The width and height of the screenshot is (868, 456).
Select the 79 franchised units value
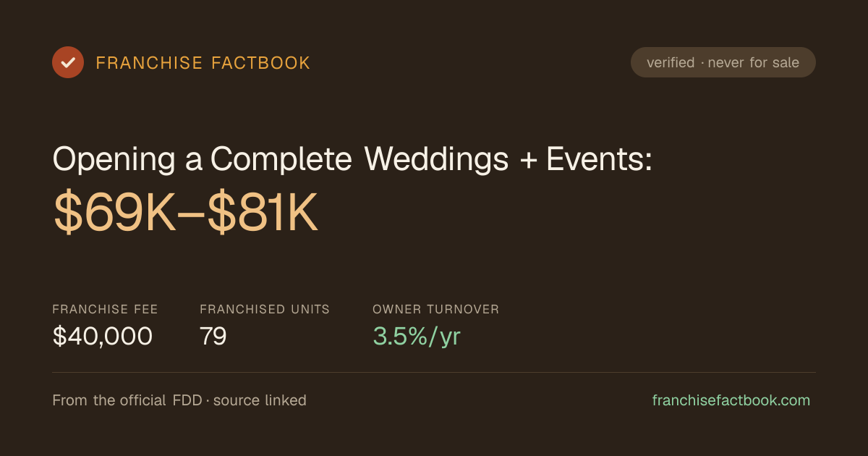[213, 336]
